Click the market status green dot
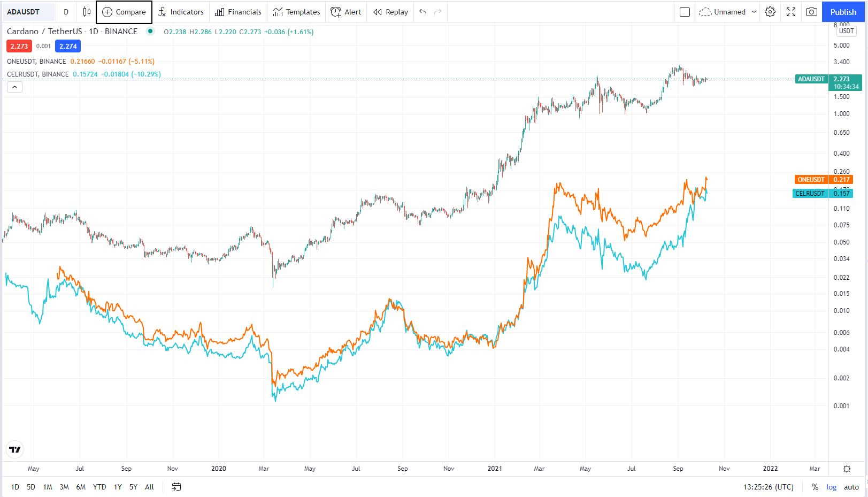The height and width of the screenshot is (497, 868). click(150, 31)
